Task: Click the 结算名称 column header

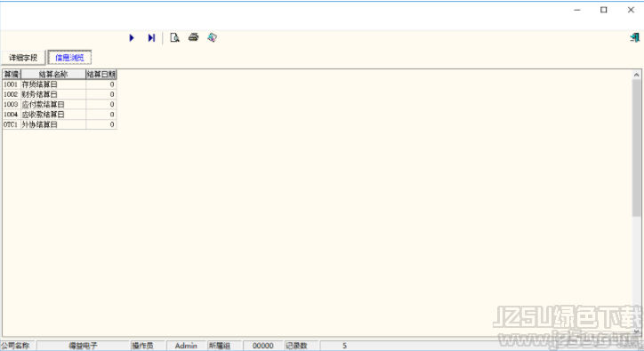Action: [53, 75]
